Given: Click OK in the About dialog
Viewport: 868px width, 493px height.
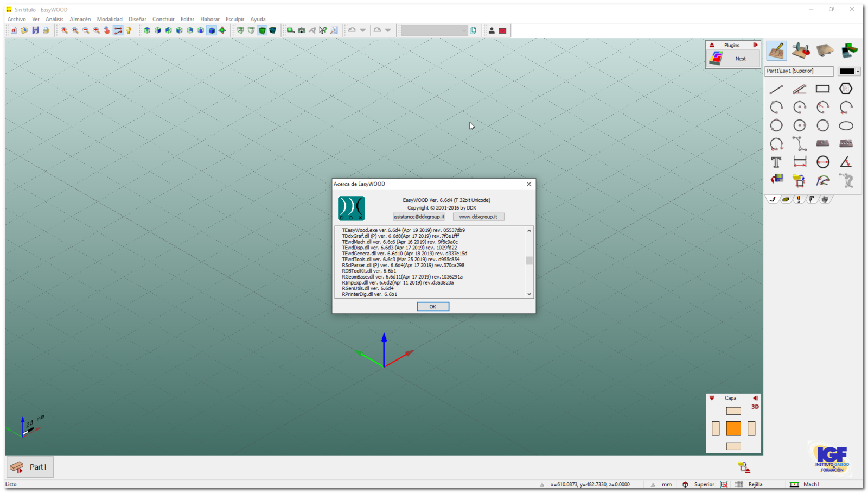Looking at the screenshot, I should 432,307.
